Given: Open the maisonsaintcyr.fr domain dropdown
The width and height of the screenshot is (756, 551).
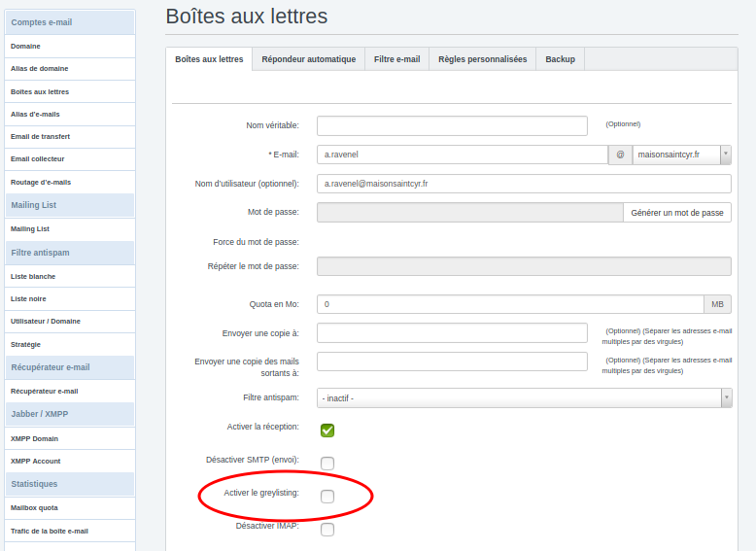Looking at the screenshot, I should 681,155.
